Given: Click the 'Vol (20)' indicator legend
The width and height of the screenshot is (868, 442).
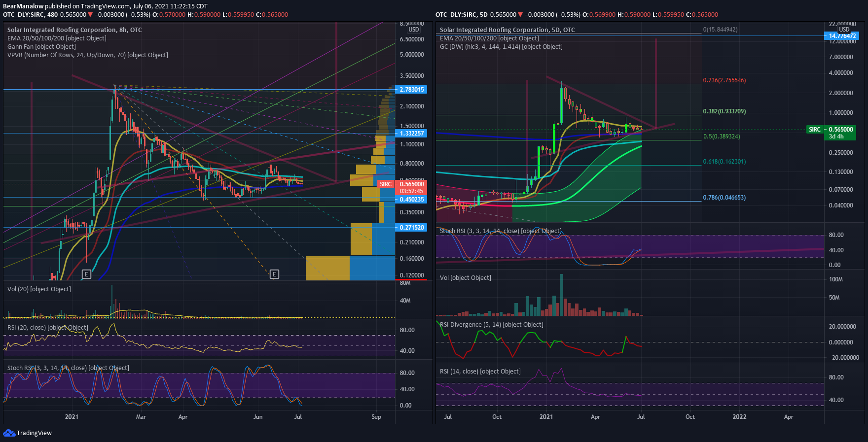Looking at the screenshot, I should (x=39, y=289).
